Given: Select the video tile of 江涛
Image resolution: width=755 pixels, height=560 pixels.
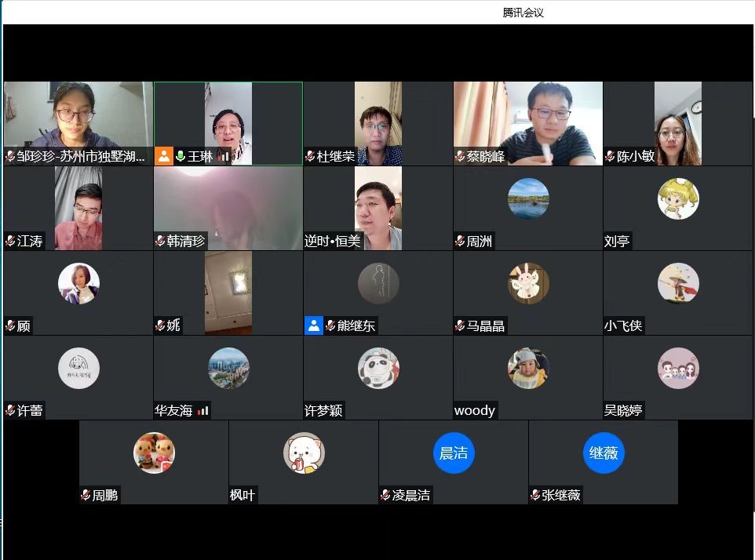Looking at the screenshot, I should tap(78, 207).
